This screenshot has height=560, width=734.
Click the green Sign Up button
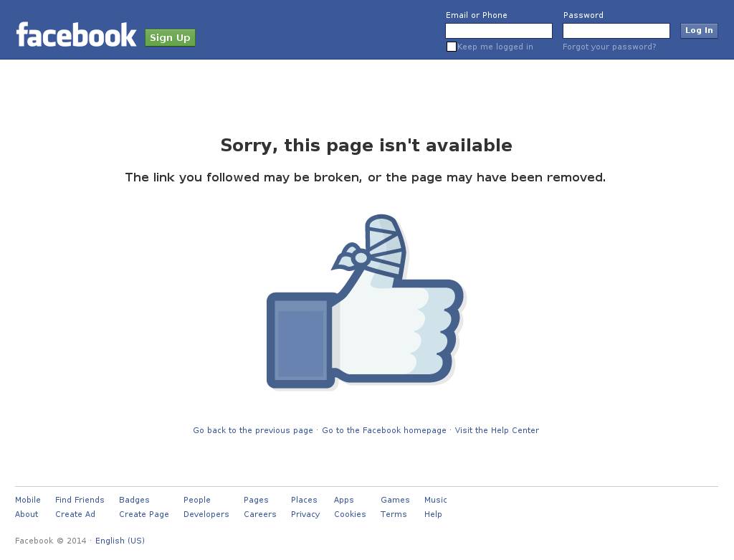[x=170, y=37]
